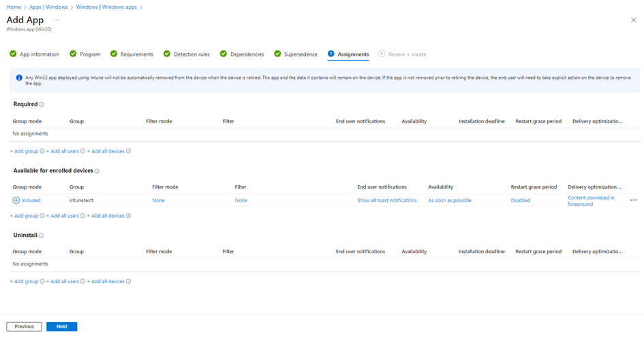Change 'As soon as possible' availability
This screenshot has width=644, height=337.
point(449,201)
